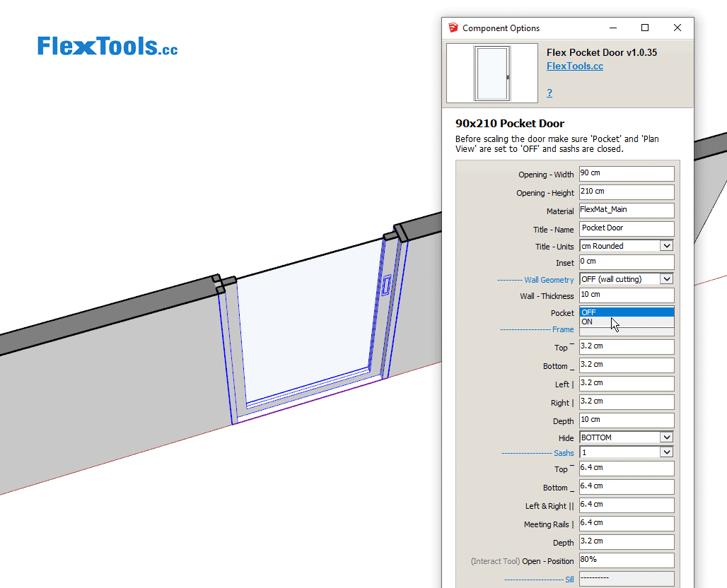Click the door handle in the 3D model
The height and width of the screenshot is (588, 727).
point(385,285)
